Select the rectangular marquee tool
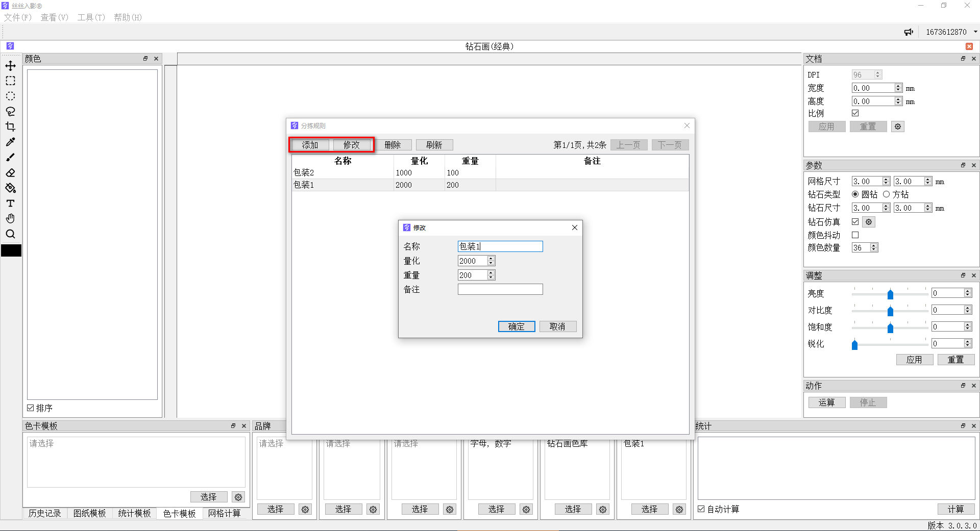The image size is (980, 531). click(10, 81)
